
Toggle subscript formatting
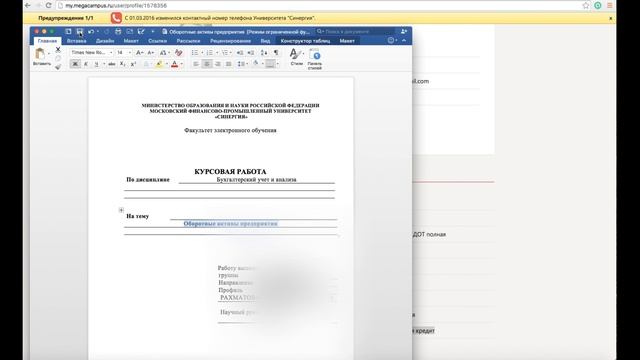(x=122, y=64)
